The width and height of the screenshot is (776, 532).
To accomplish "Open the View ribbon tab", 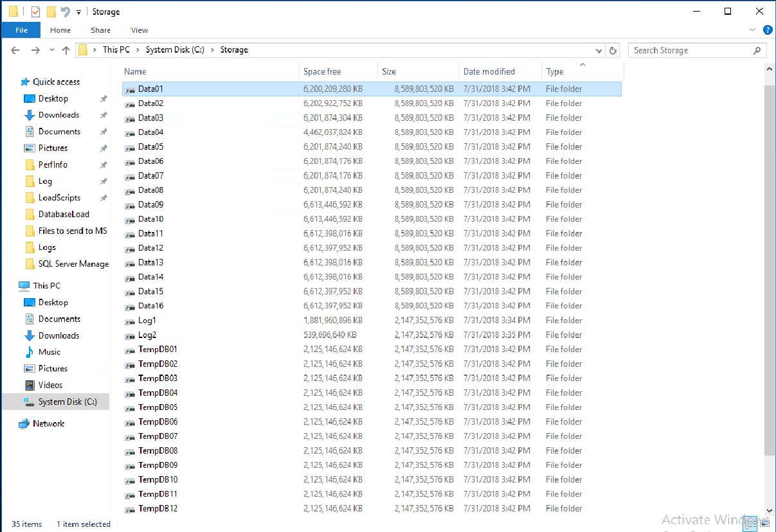I will click(139, 30).
